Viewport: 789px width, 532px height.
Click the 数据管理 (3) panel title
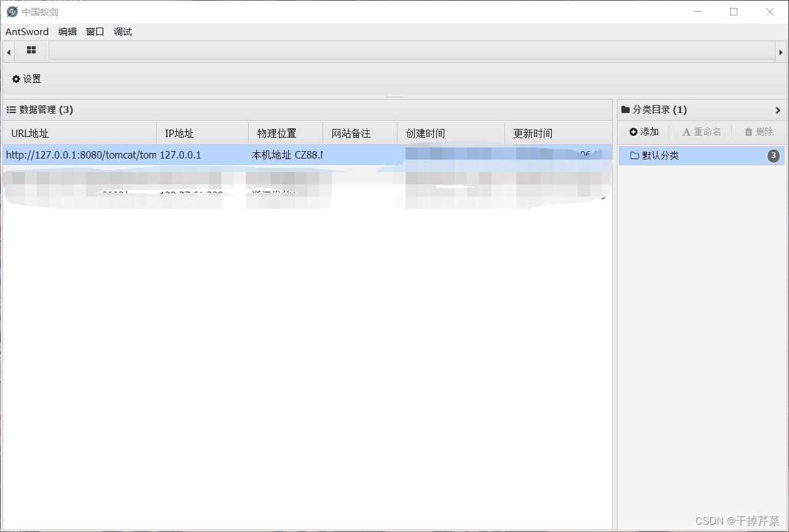tap(40, 110)
